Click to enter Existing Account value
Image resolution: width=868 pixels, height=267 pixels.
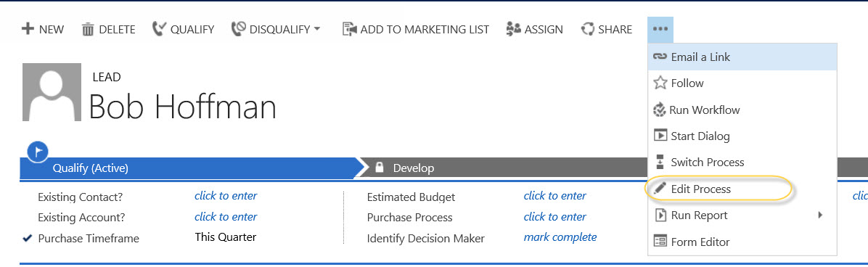pos(226,217)
